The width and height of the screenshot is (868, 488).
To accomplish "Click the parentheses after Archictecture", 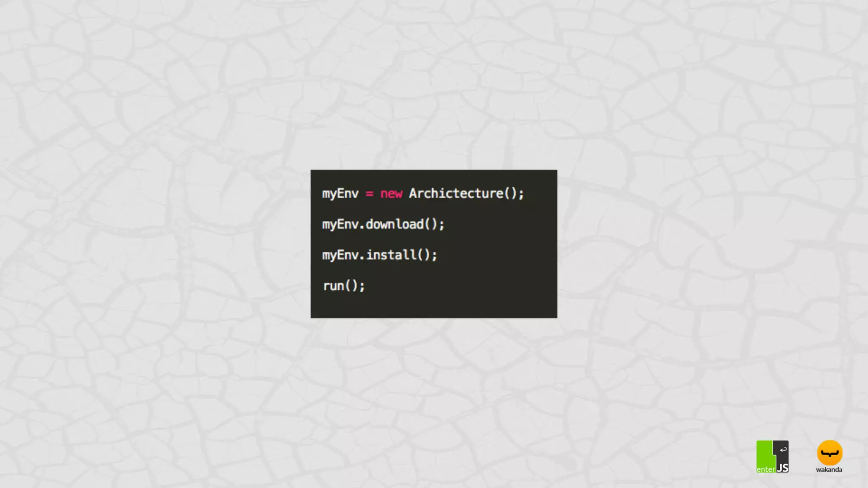I will [x=511, y=194].
